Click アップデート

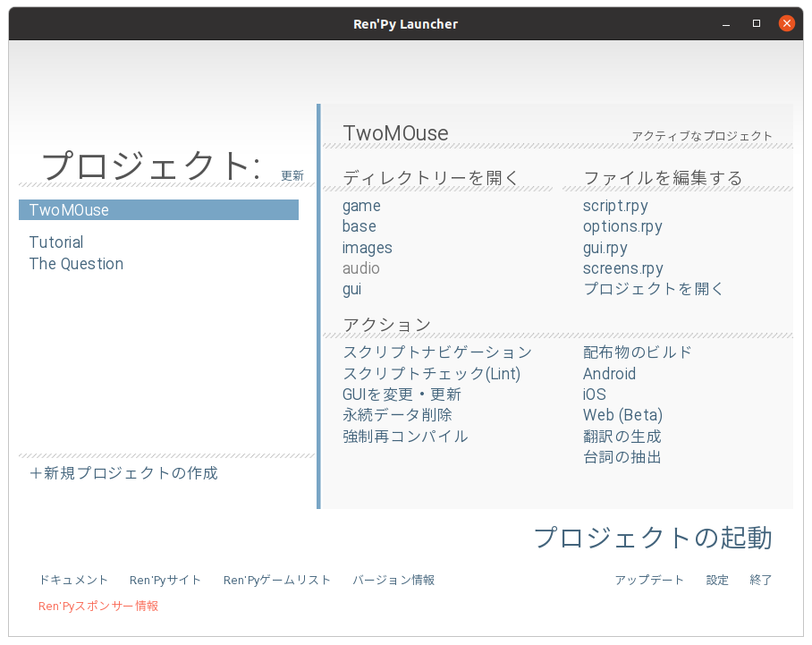[x=649, y=580]
